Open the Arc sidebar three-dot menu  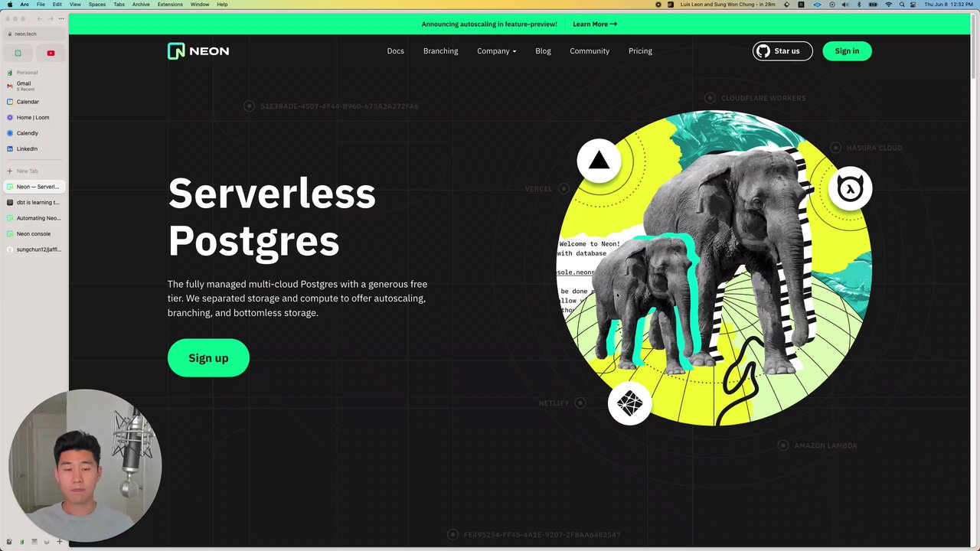coord(61,18)
